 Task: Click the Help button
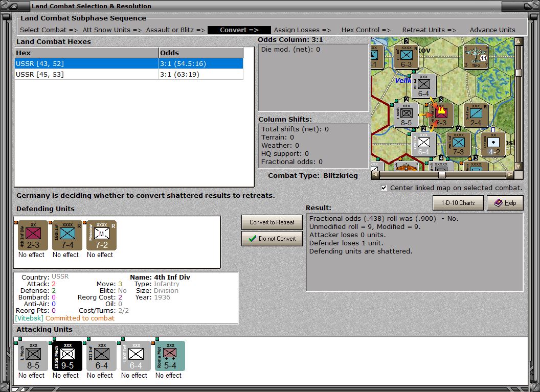[x=505, y=202]
